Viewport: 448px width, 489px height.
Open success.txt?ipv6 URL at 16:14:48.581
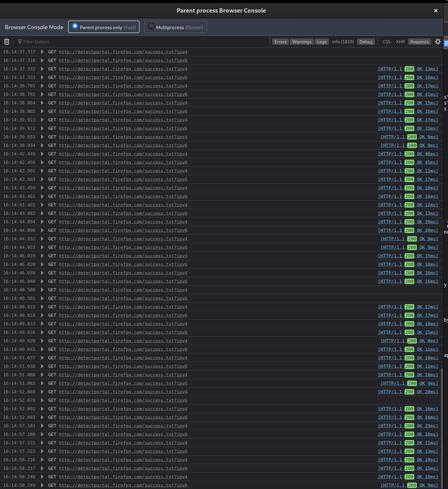click(123, 298)
